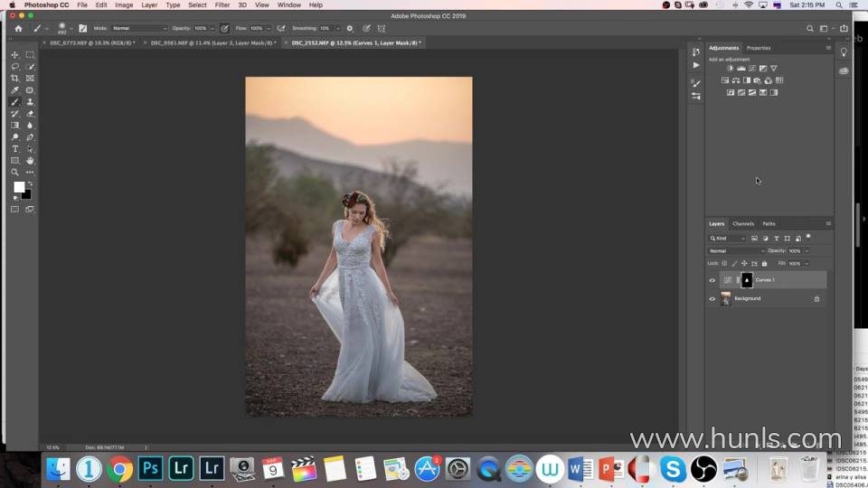Select the Zoom tool in toolbox
The height and width of the screenshot is (488, 868).
(15, 172)
